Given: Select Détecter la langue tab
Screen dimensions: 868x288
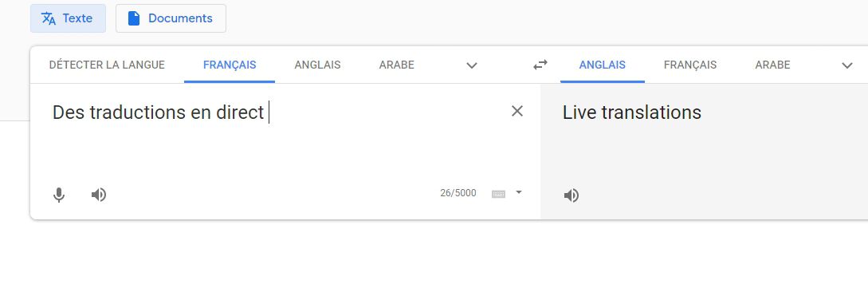Looking at the screenshot, I should pos(107,65).
